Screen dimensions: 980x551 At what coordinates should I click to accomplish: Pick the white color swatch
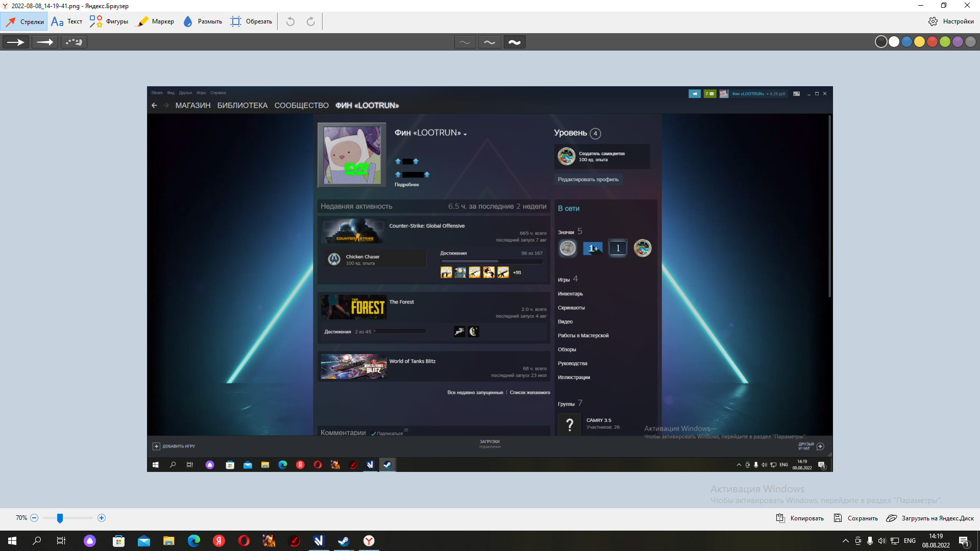[894, 42]
